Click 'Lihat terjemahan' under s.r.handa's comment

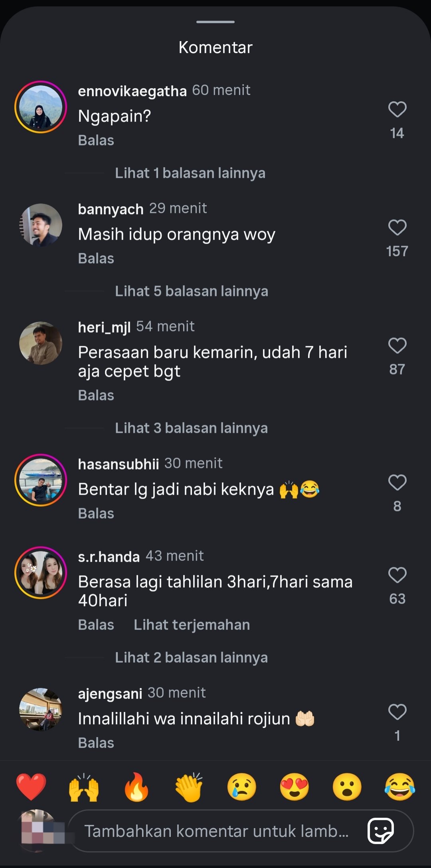[x=192, y=625]
